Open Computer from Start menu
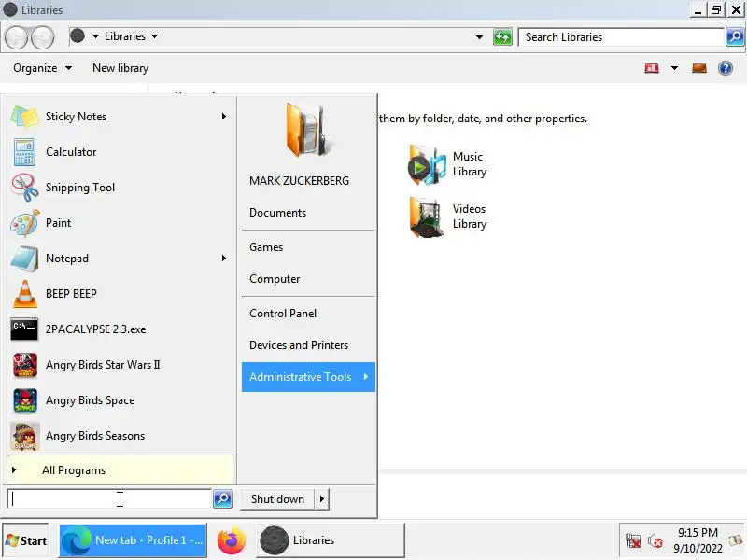 coord(275,279)
